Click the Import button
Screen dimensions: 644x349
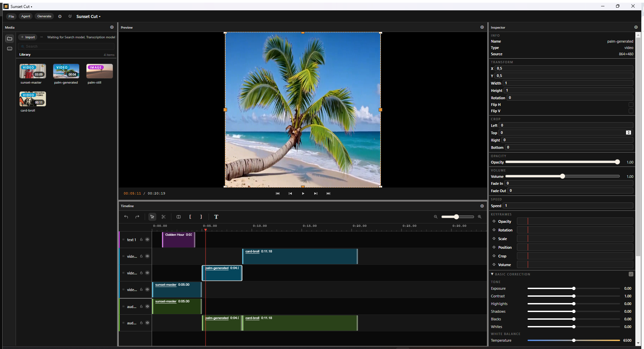point(28,37)
